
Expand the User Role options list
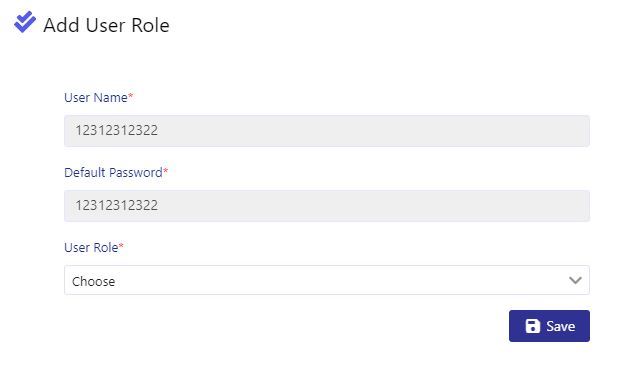[327, 280]
